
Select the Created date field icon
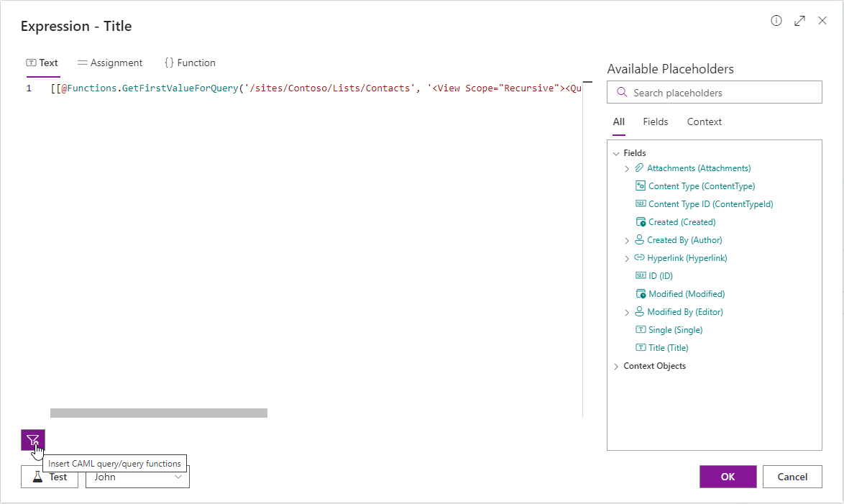tap(640, 221)
